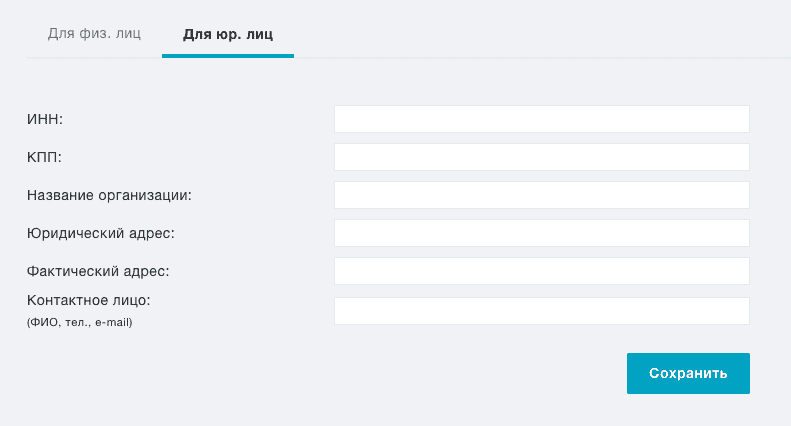Click the dotted divider line under the tabs
Screen dimensions: 791x426
click(542, 58)
